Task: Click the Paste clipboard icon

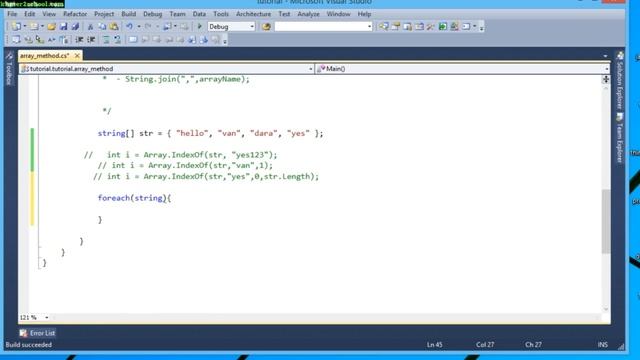Action: click(x=114, y=27)
